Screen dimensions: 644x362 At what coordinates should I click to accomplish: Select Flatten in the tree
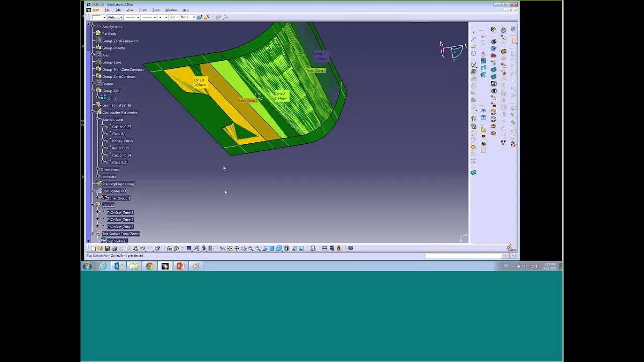click(108, 84)
